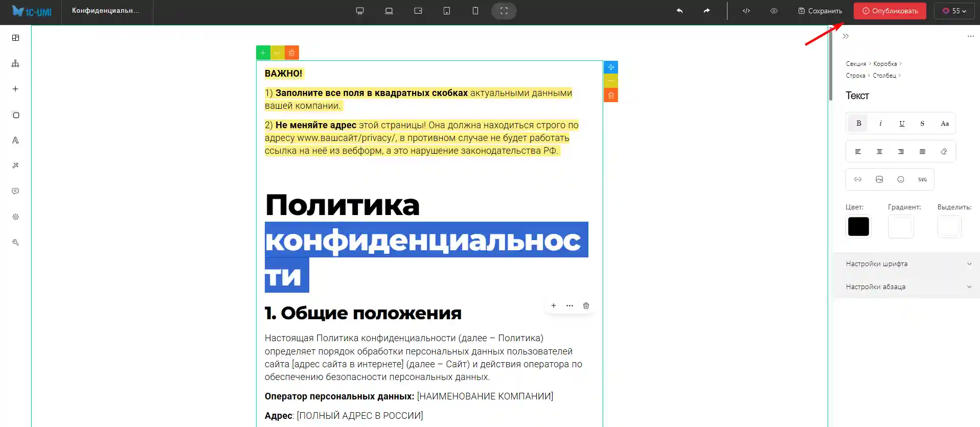Click the 1C-UMI logo

click(32, 11)
